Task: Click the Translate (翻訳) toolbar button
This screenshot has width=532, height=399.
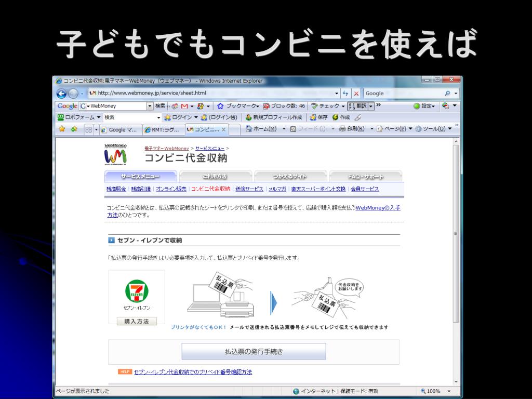Action: coord(357,106)
